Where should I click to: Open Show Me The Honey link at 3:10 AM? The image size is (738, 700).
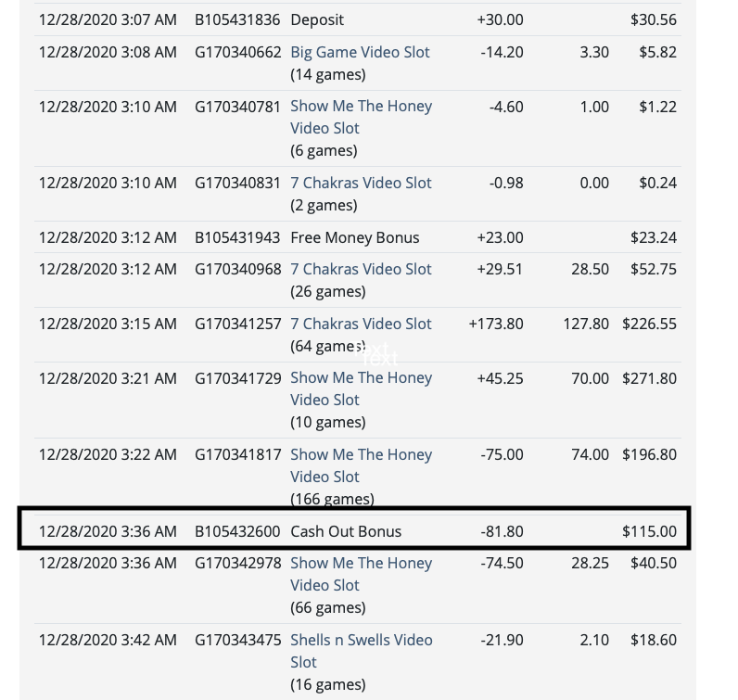click(361, 117)
